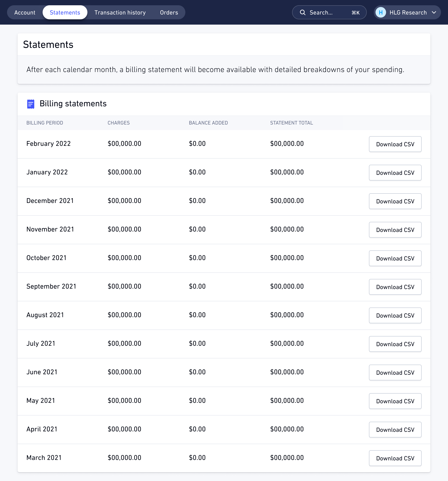The width and height of the screenshot is (448, 481).
Task: Focus the Search input field
Action: [329, 12]
